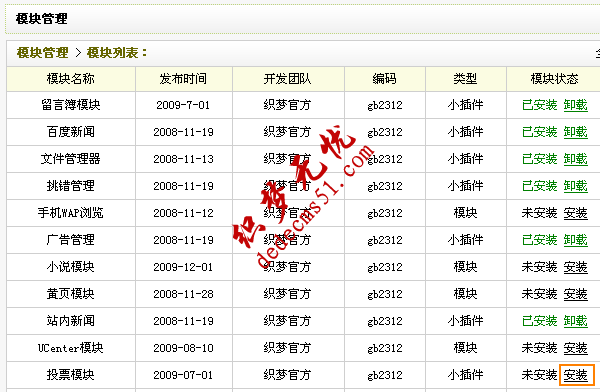Click the 模块名称 column header

click(70, 79)
